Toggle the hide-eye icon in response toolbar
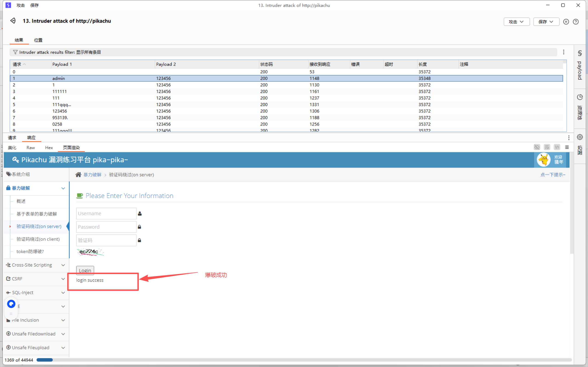Screen dimensions: 588x367 (x=537, y=147)
